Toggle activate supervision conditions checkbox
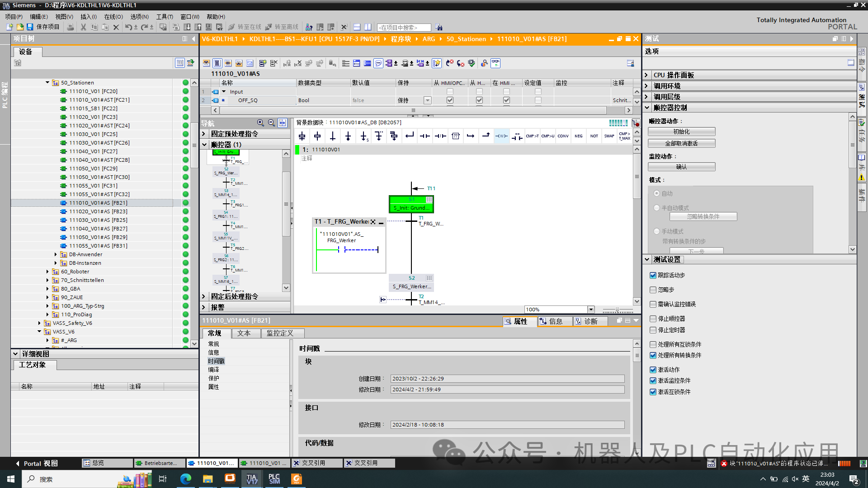 pos(653,380)
